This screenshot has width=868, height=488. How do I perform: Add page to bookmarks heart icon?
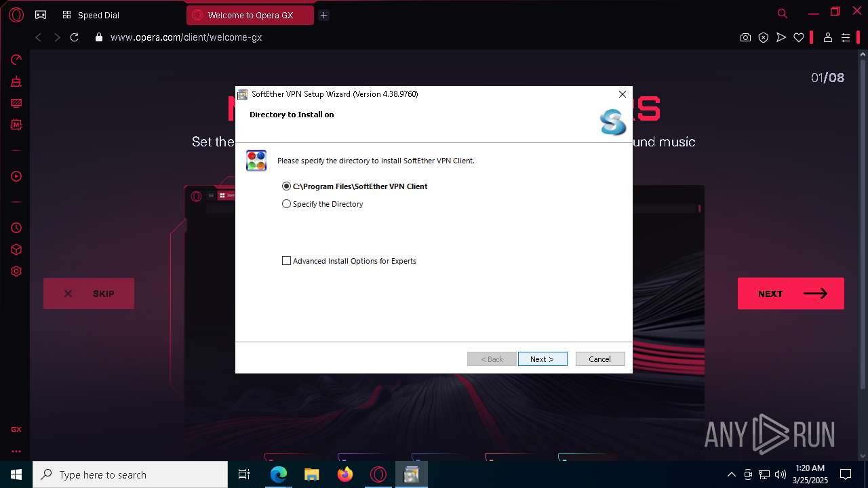coord(799,38)
